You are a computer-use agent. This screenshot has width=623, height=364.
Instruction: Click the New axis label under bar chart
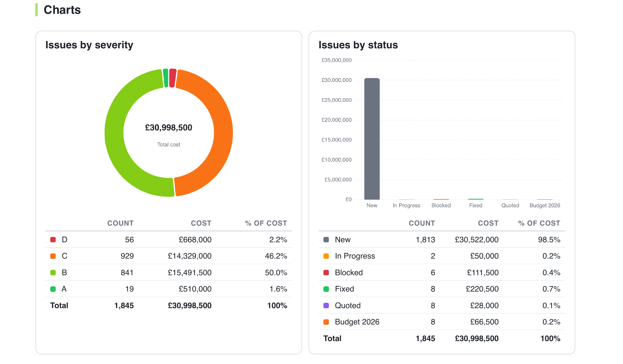tap(372, 206)
